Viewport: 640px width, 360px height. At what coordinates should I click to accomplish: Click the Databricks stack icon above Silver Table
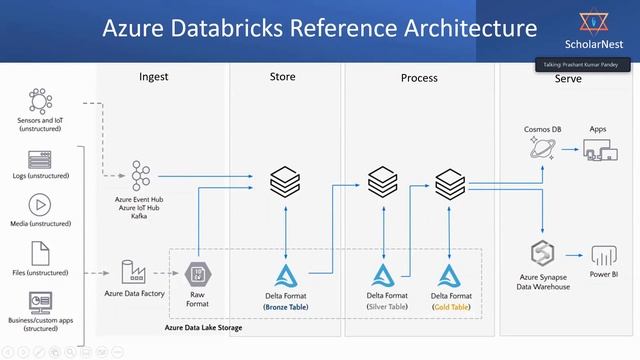(382, 182)
